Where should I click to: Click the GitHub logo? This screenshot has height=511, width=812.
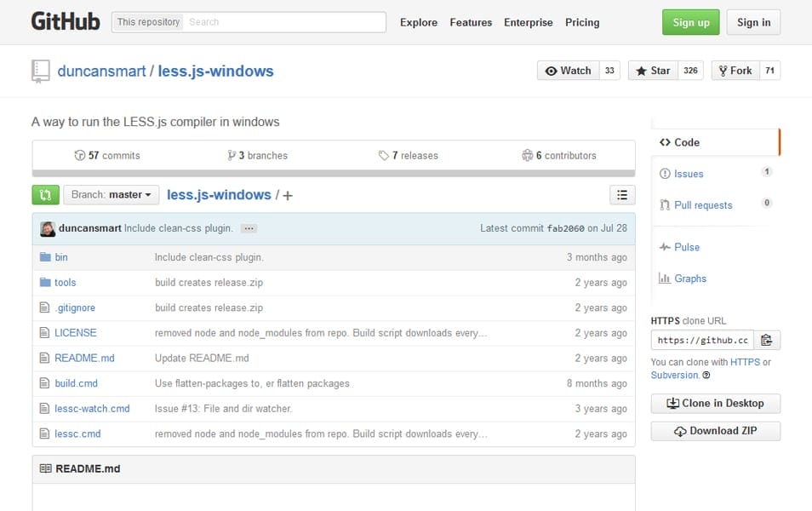coord(66,22)
